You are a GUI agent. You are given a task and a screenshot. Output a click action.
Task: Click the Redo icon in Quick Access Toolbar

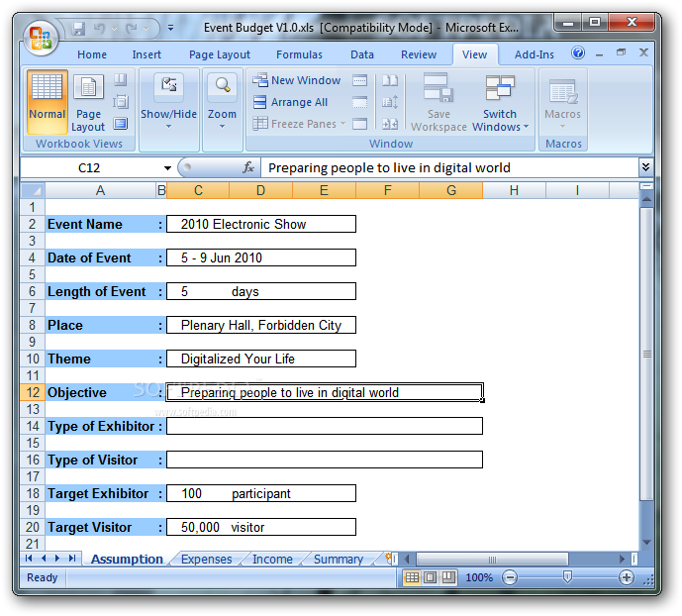pyautogui.click(x=132, y=29)
